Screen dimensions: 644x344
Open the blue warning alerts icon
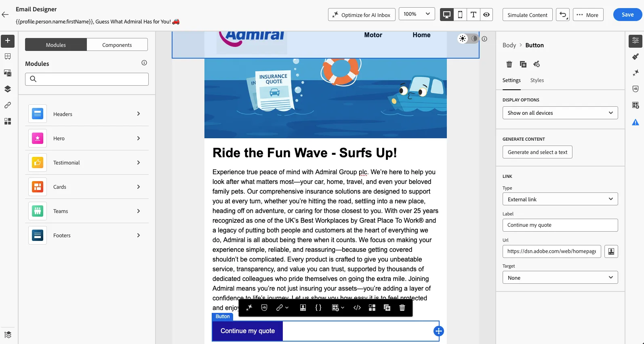[636, 122]
